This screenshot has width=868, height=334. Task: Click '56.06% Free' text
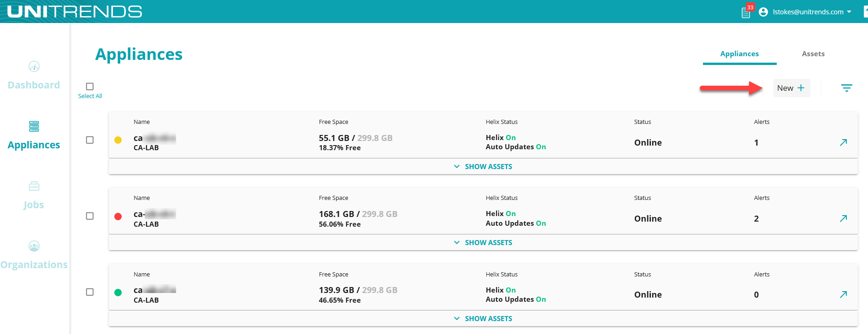(340, 224)
